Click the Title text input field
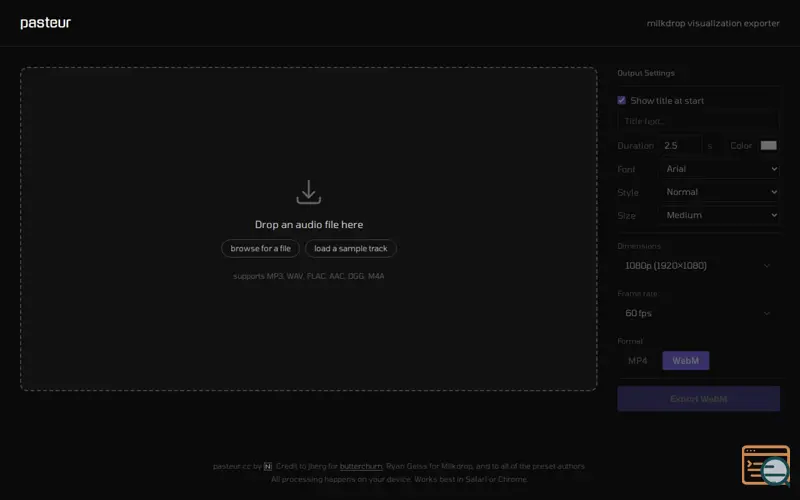This screenshot has width=800, height=500. pos(698,121)
